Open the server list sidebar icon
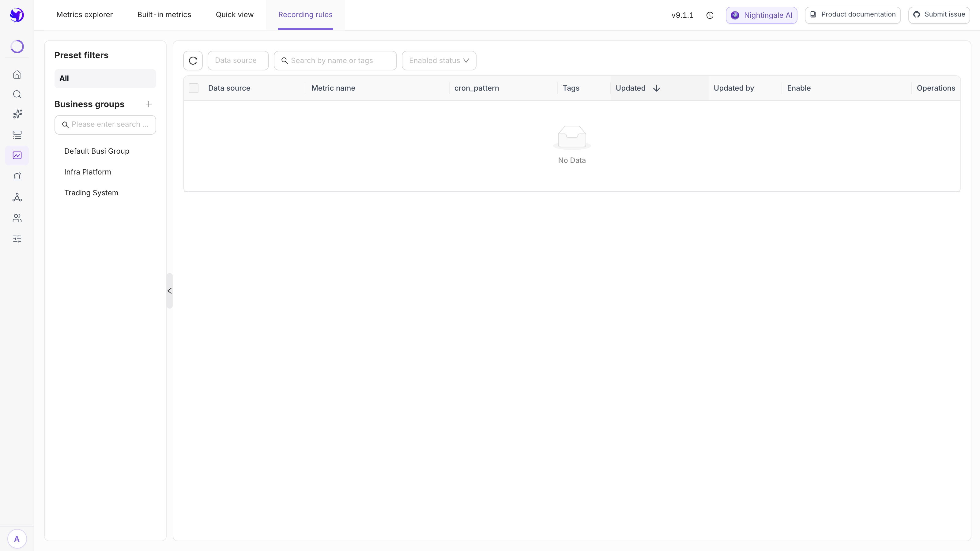980x551 pixels. point(17,135)
